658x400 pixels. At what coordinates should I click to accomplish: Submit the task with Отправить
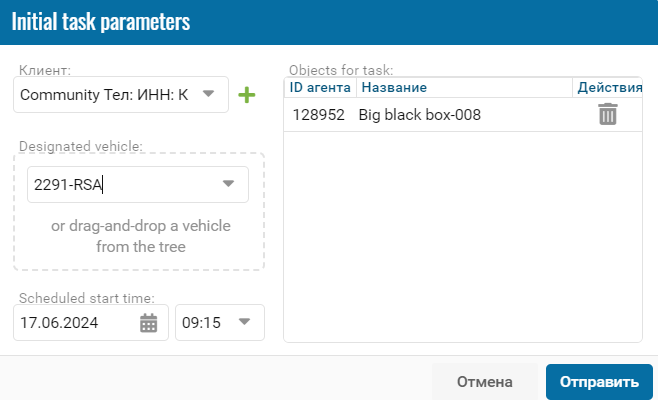coord(599,382)
